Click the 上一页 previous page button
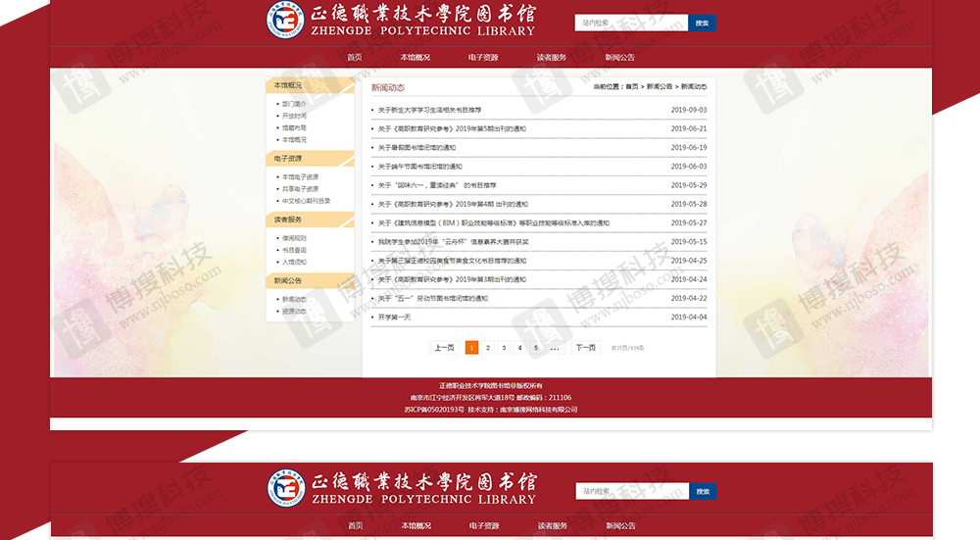The height and width of the screenshot is (540, 980). (x=444, y=348)
